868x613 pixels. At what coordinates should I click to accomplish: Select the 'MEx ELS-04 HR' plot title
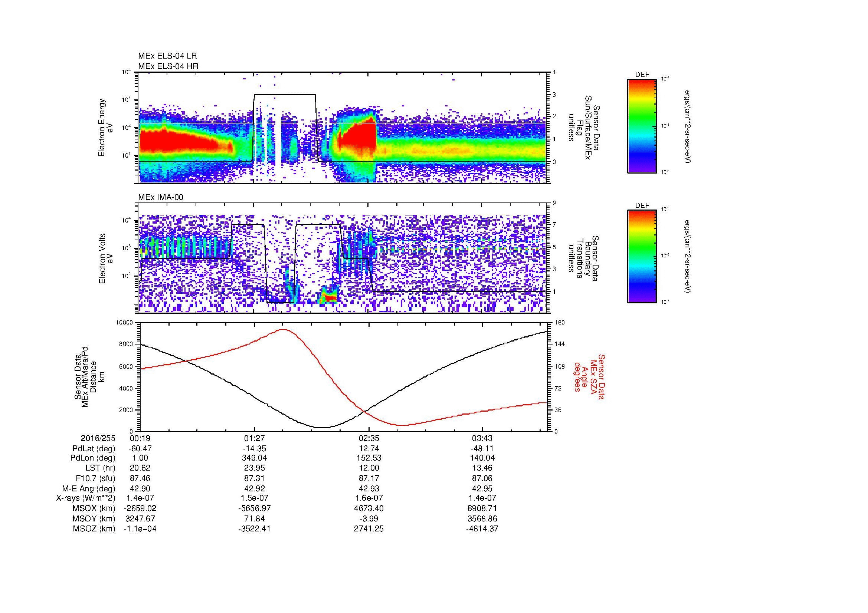point(168,66)
